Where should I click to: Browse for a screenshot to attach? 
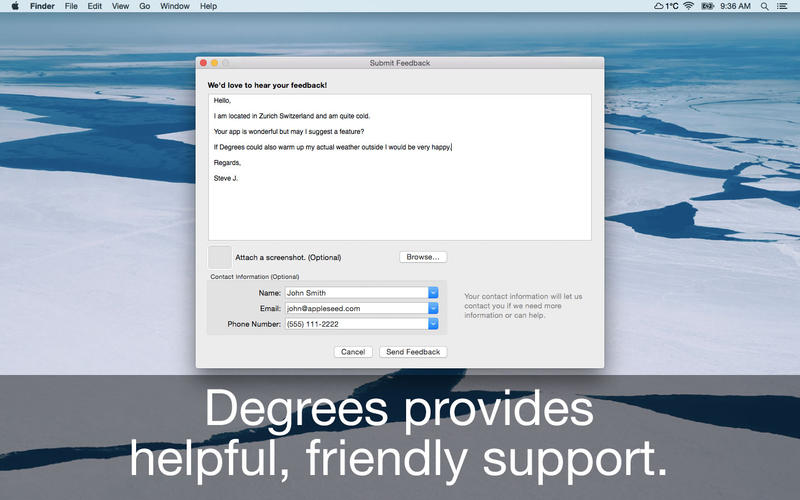click(x=423, y=257)
